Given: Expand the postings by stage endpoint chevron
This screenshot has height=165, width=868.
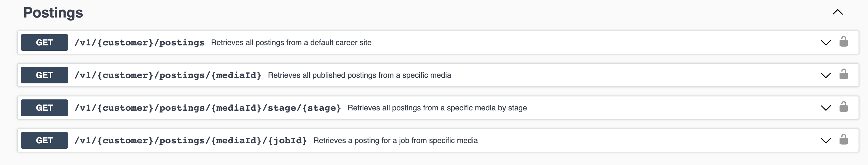Looking at the screenshot, I should pos(826,108).
